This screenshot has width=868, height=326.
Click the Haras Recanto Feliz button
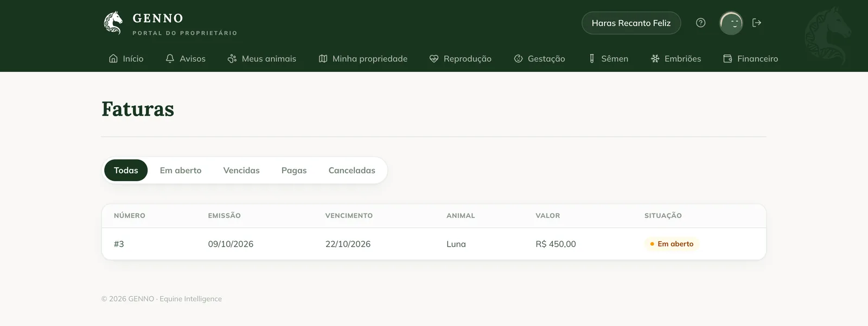tap(631, 23)
